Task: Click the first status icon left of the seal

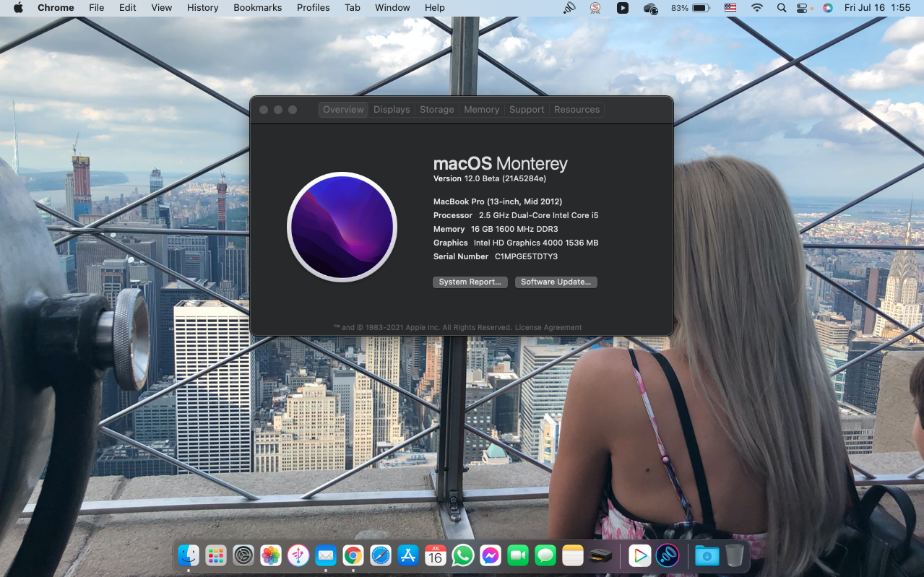Action: point(569,7)
